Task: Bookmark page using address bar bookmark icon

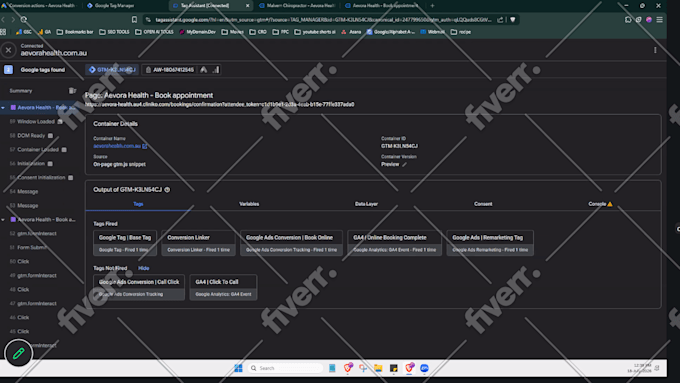Action: [134, 20]
